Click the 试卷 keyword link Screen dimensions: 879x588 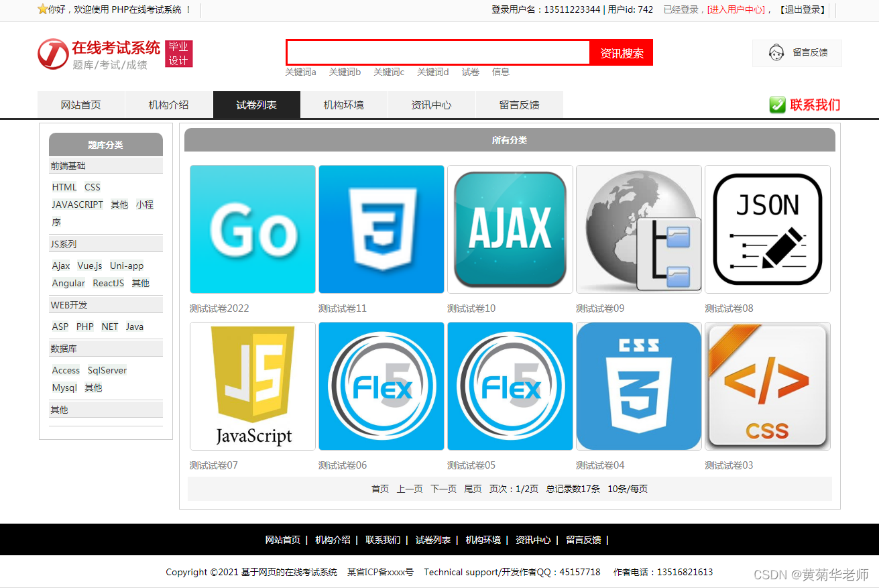tap(471, 72)
